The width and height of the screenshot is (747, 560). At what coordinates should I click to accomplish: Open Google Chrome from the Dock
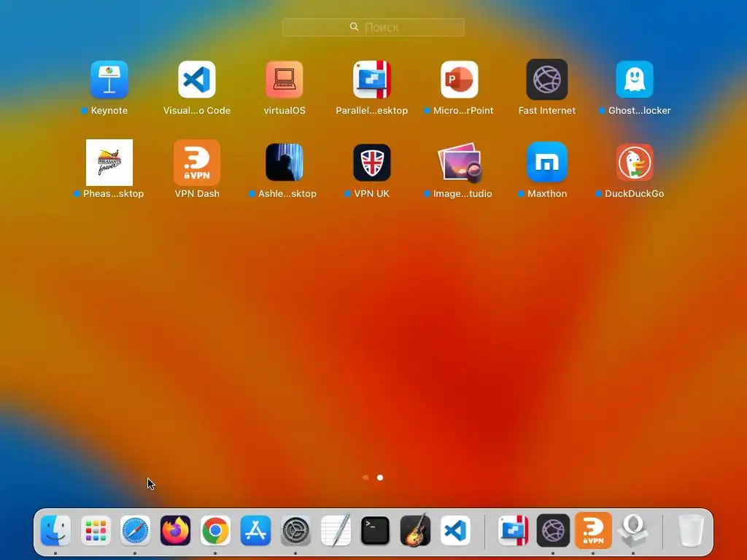click(215, 530)
